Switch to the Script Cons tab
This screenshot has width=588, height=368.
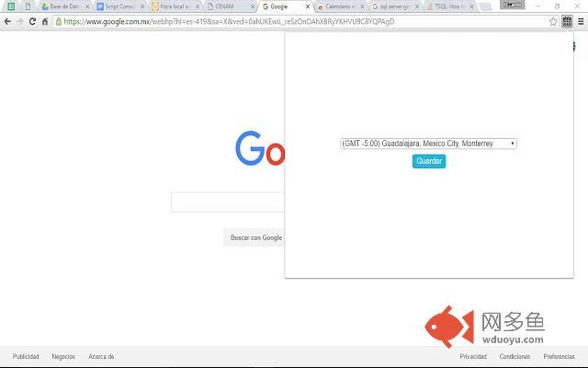[x=119, y=6]
